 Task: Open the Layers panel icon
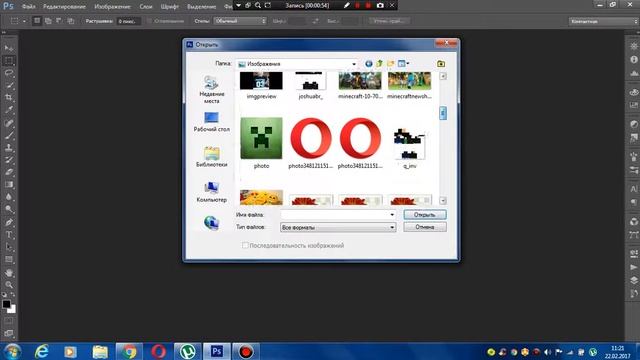click(633, 280)
